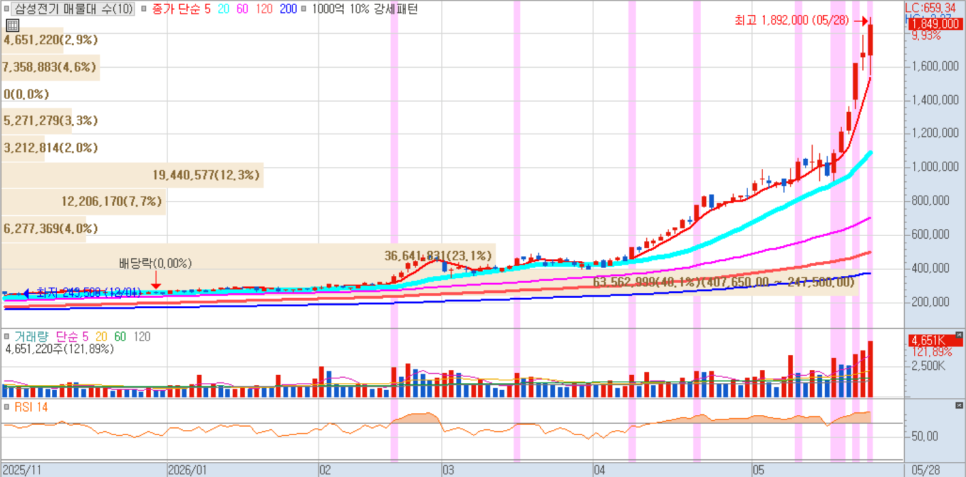Select the RSI 14 indicator label
The width and height of the screenshot is (966, 477).
click(x=30, y=407)
